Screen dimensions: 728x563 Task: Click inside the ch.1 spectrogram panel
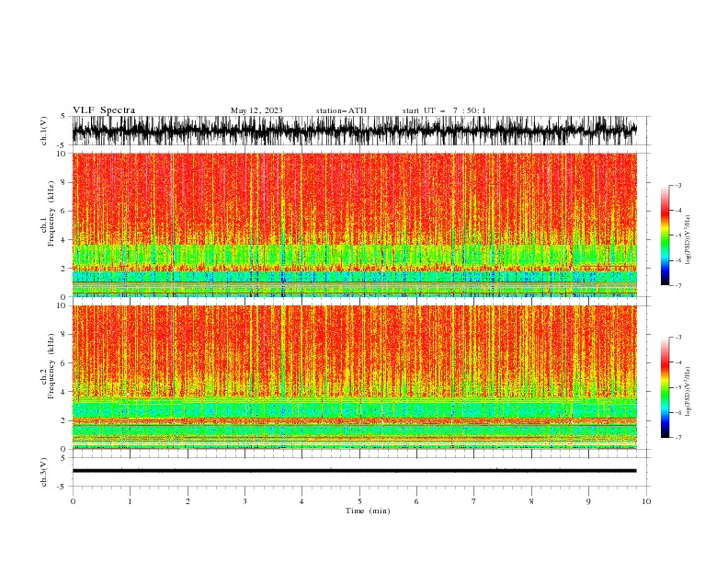tap(354, 224)
